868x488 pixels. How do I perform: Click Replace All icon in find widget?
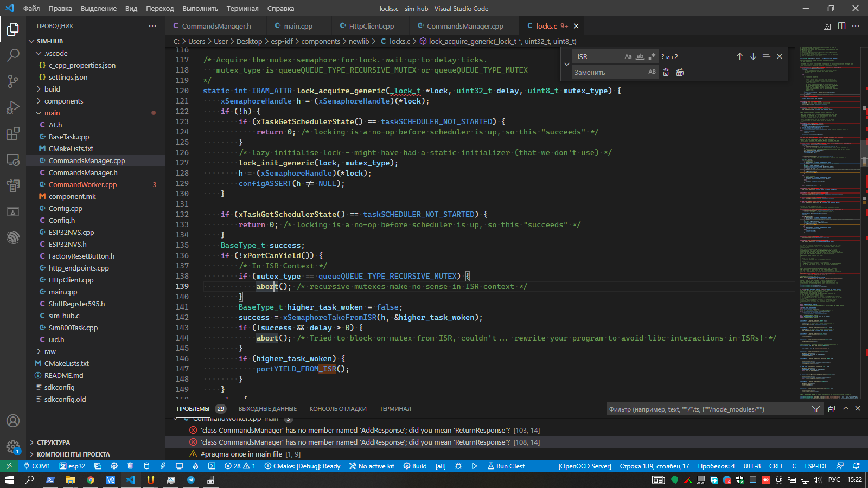click(680, 72)
